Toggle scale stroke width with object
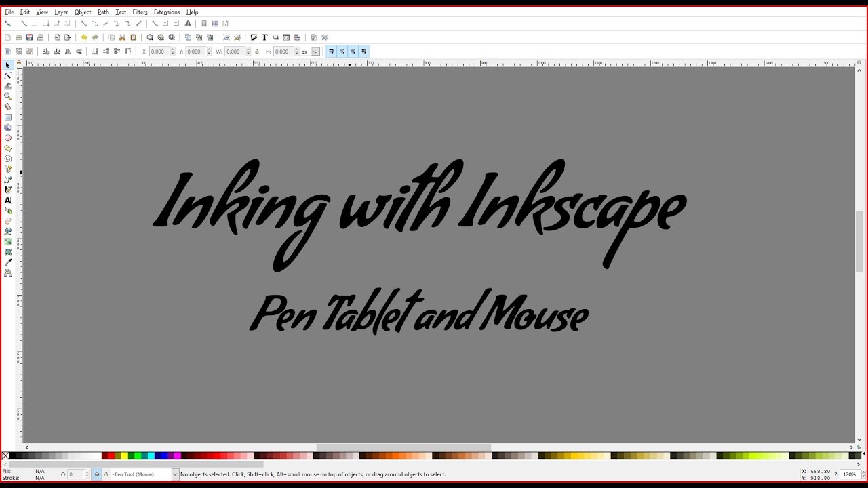This screenshot has width=868, height=488. pos(331,52)
